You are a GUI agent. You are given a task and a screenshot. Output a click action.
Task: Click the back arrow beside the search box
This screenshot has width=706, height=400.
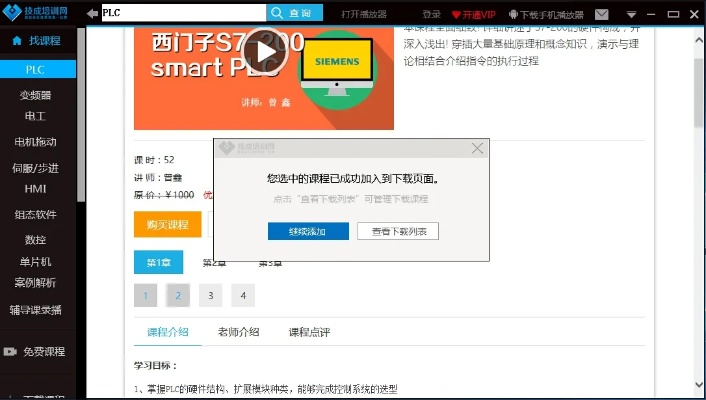tap(92, 13)
